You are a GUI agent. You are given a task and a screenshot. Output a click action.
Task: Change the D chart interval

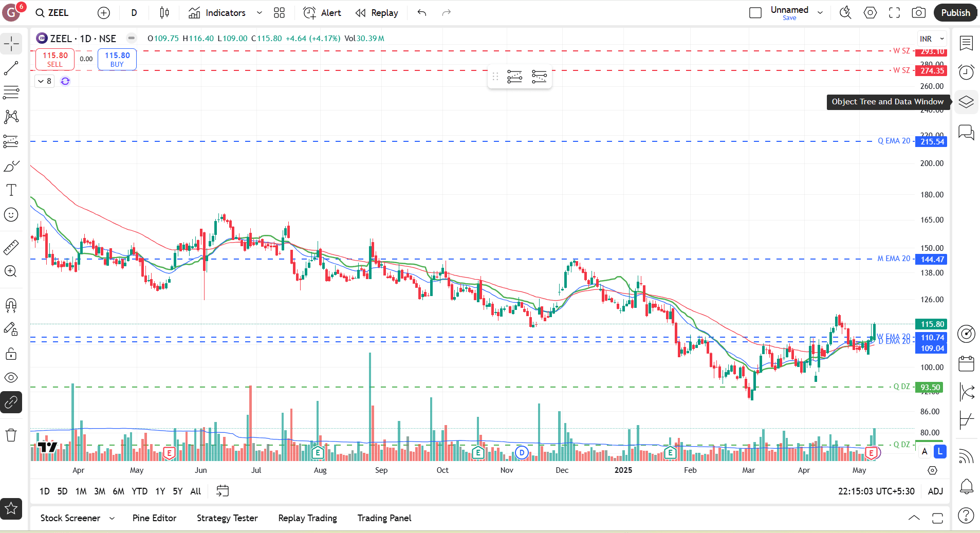(x=134, y=13)
